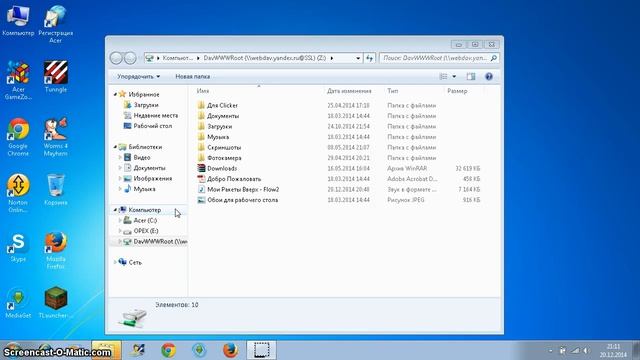Expand the Видео library node
640x360 pixels.
(120, 158)
